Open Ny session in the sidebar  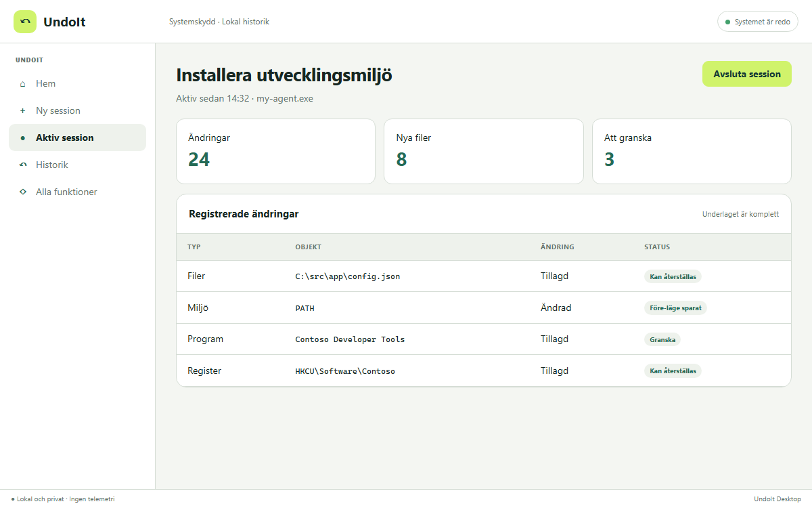tap(77, 110)
